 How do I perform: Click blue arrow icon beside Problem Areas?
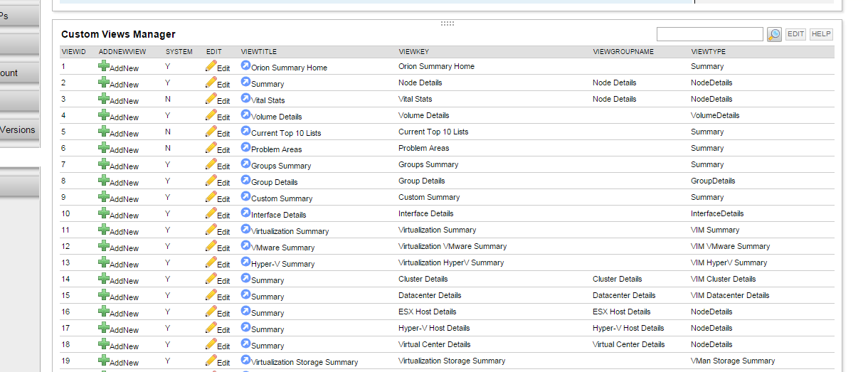click(x=246, y=147)
